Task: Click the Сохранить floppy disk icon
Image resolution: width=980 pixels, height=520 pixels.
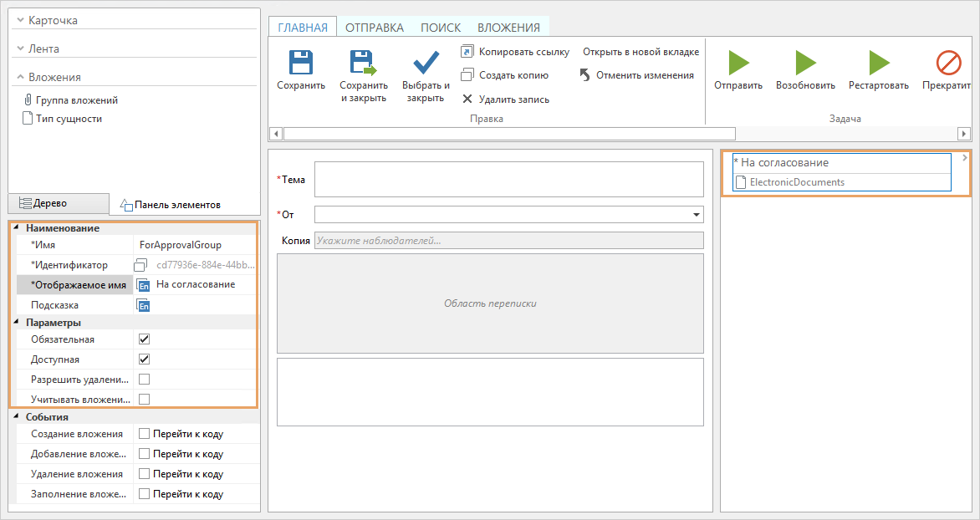Action: pos(300,64)
